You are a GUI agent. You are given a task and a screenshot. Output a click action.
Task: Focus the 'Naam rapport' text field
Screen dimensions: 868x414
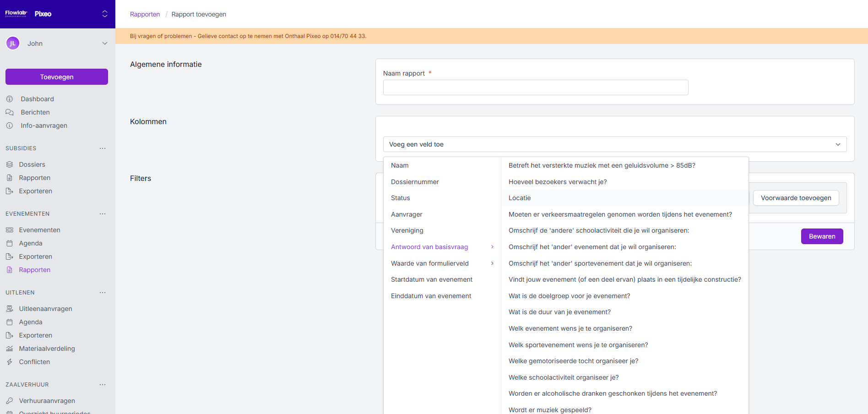pyautogui.click(x=535, y=87)
